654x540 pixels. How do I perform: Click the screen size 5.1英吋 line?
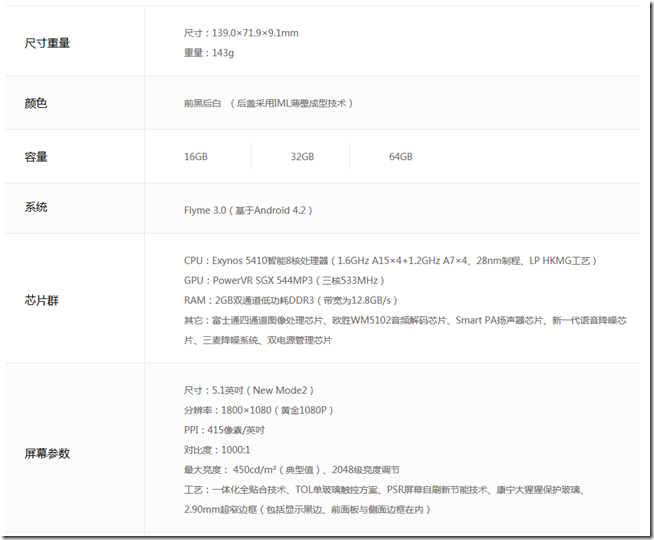pos(249,391)
